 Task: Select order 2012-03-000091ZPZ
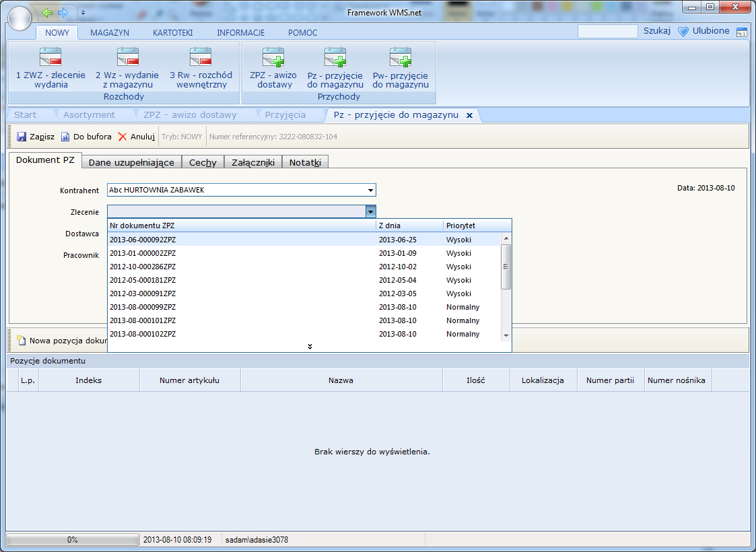point(304,294)
